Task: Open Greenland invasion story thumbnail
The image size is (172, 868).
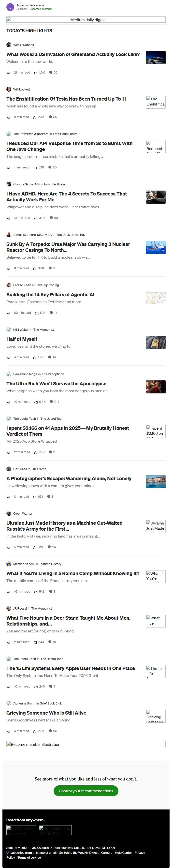Action: [156, 58]
